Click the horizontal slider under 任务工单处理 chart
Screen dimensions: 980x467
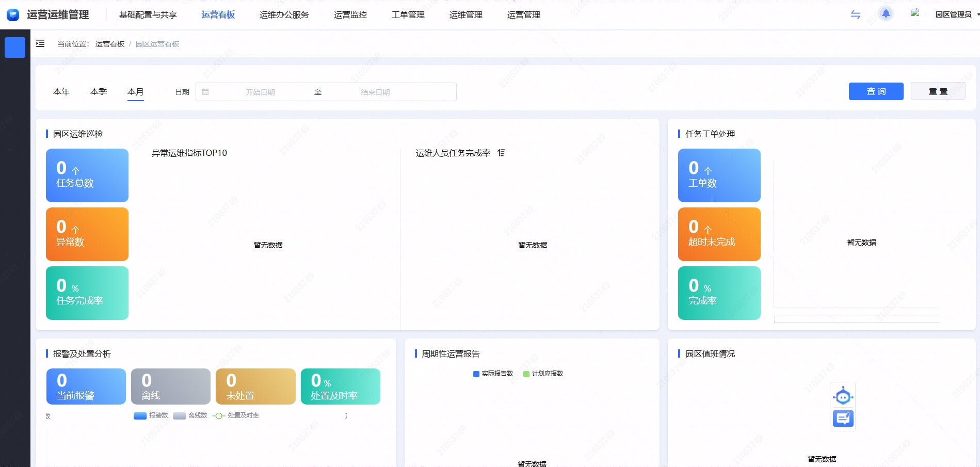(857, 318)
